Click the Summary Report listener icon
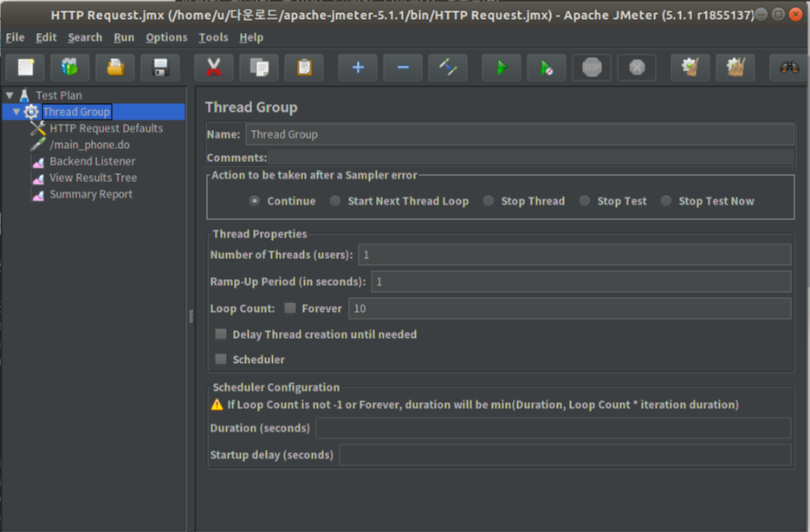Viewport: 810px width, 532px height. click(38, 195)
